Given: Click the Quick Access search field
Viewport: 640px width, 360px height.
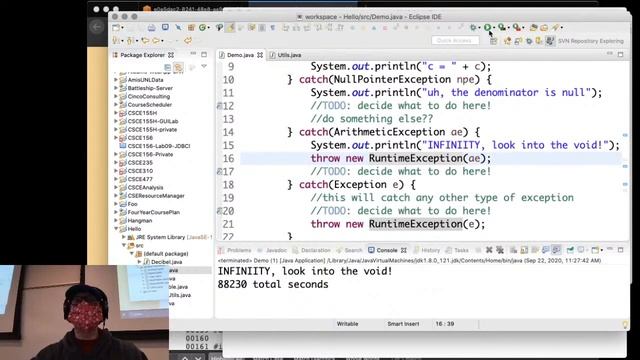Looking at the screenshot, I should point(455,40).
